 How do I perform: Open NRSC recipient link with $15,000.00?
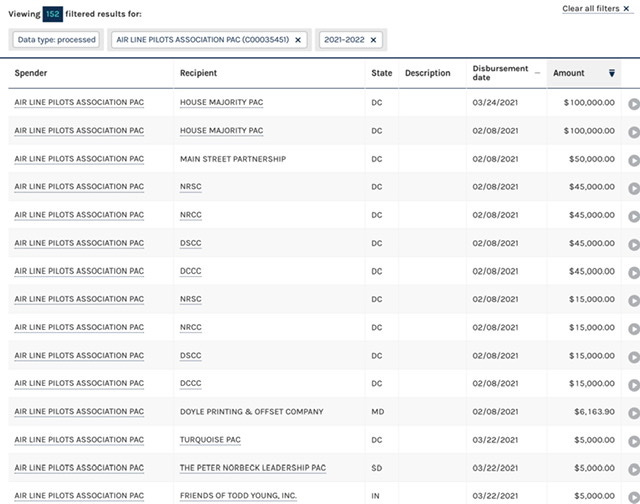(191, 299)
